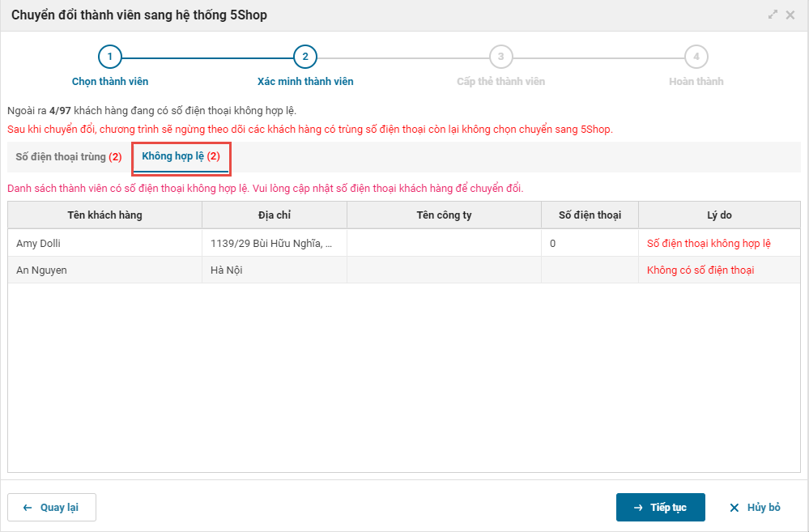
Task: Click step 3 circle Cấp thẻ thành viên
Action: click(x=501, y=57)
